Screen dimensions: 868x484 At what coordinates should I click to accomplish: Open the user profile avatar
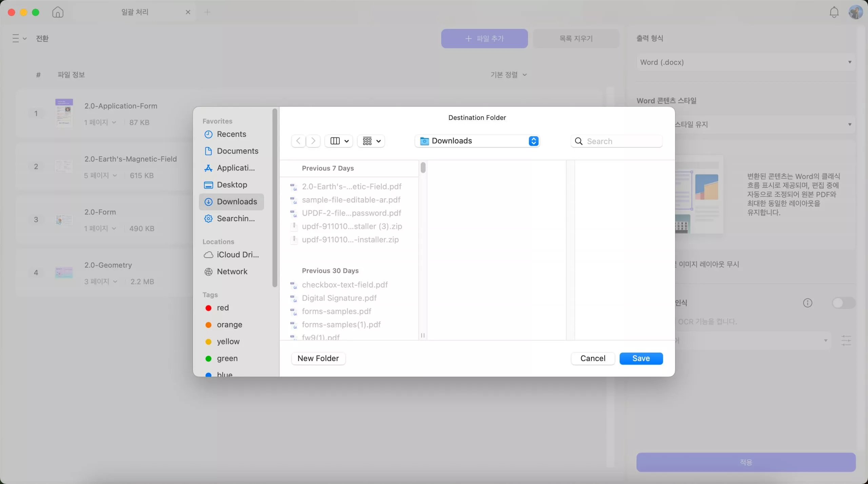[855, 12]
